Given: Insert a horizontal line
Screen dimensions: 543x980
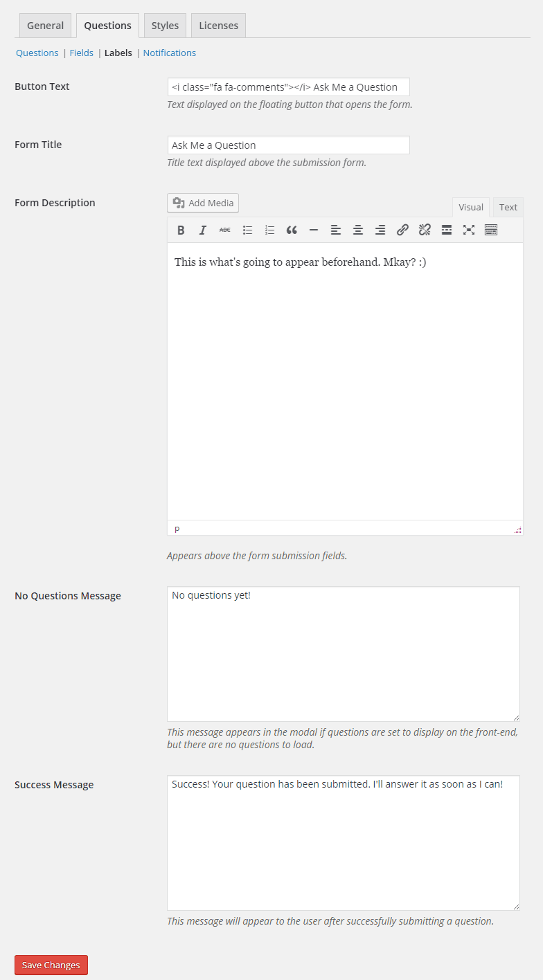Looking at the screenshot, I should tap(314, 230).
